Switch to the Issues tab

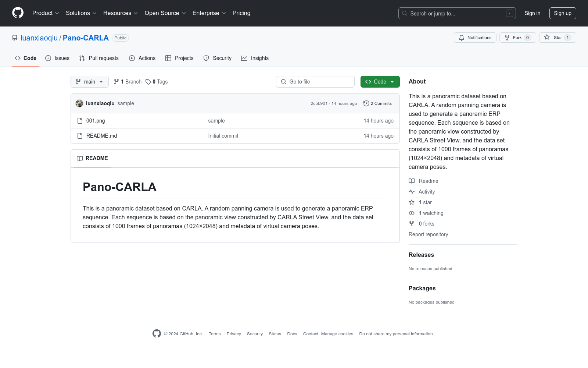tap(57, 58)
